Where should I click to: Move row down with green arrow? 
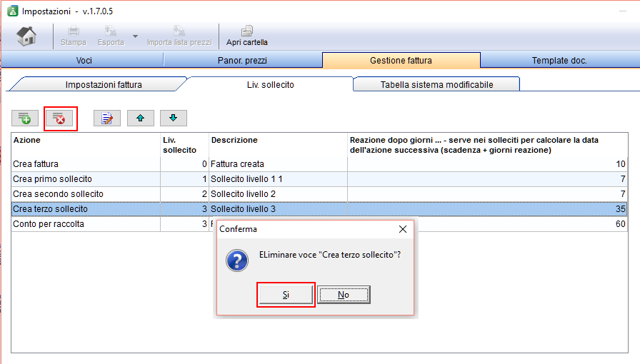tap(174, 118)
